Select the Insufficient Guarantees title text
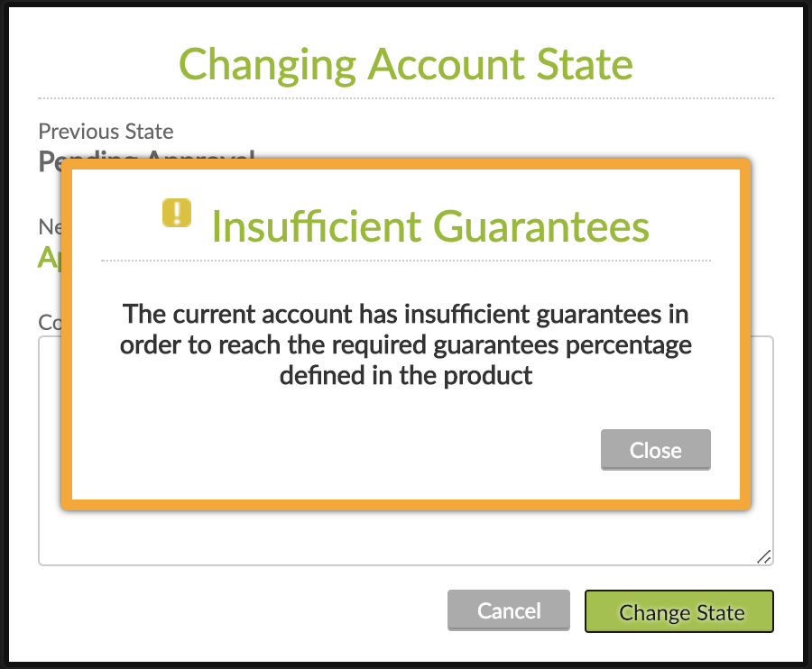Image resolution: width=812 pixels, height=669 pixels. tap(430, 227)
